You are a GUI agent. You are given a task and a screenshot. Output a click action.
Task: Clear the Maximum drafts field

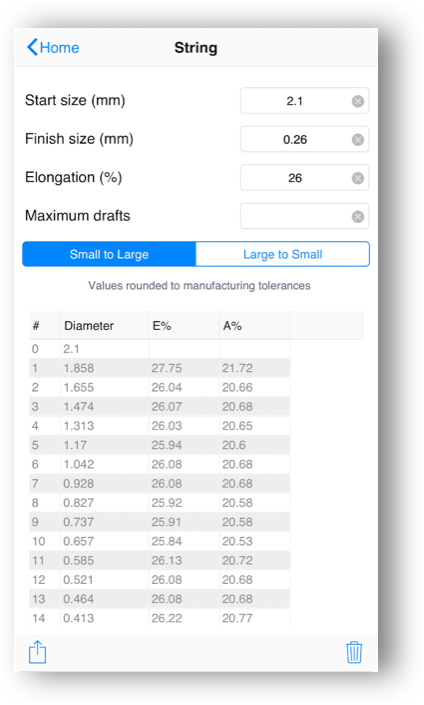click(x=358, y=217)
